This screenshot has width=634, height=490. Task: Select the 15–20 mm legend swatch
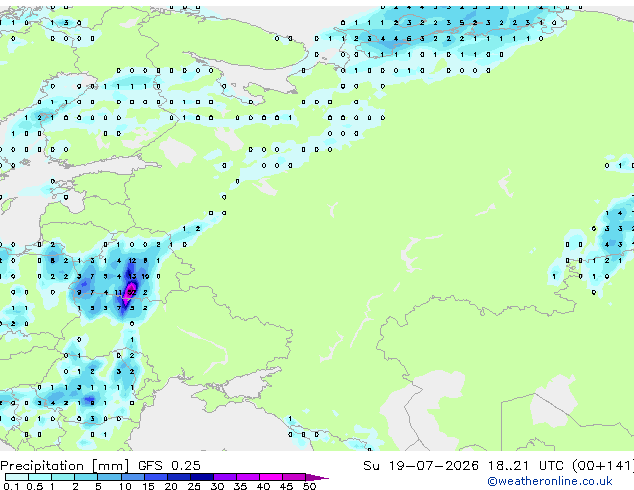(x=155, y=477)
